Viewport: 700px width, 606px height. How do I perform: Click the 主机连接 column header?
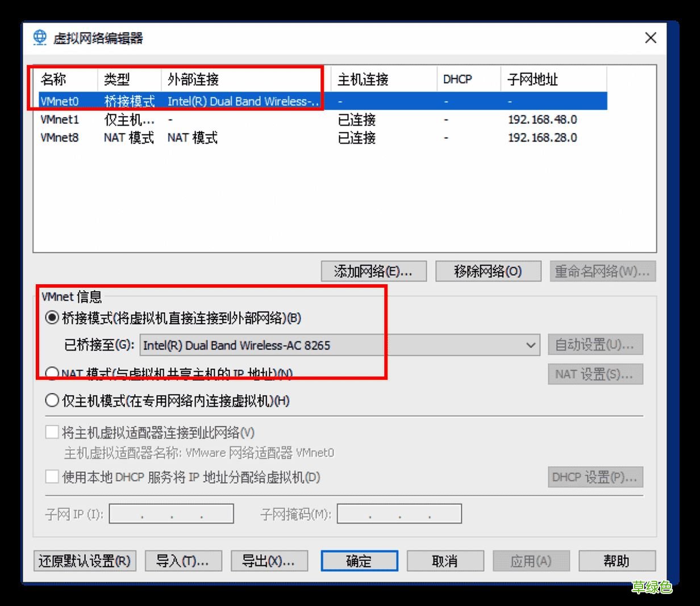[384, 79]
